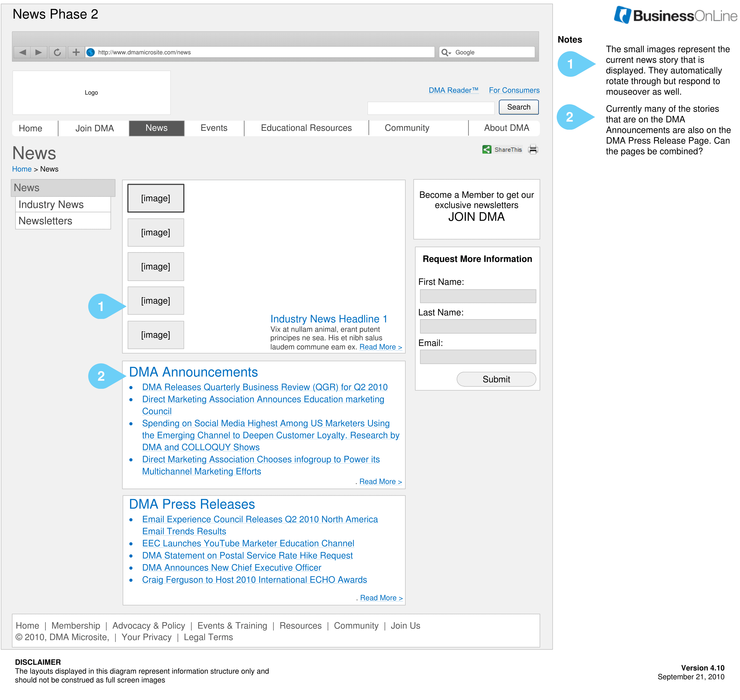This screenshot has height=700, width=740.
Task: Click Read More in DMA Announcements box
Action: (x=381, y=482)
